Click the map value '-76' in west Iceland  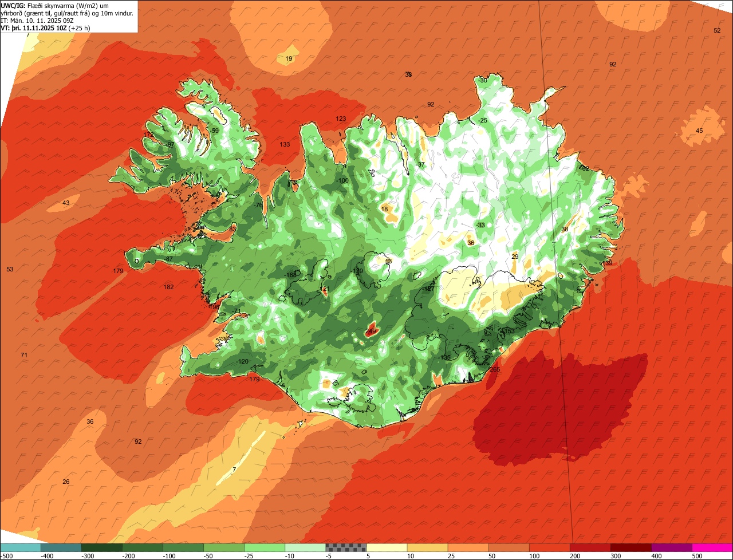258,205
